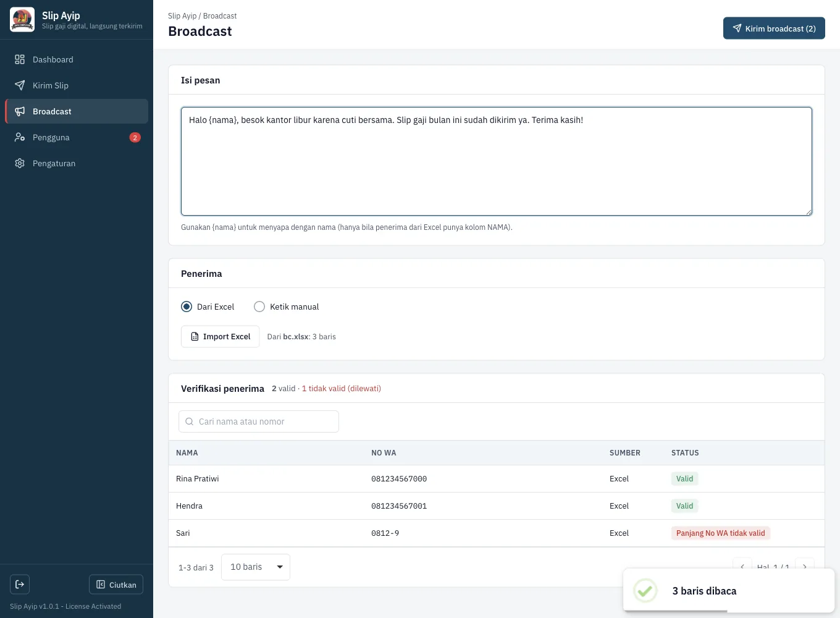Click the search magnifier icon
This screenshot has width=840, height=618.
[190, 421]
